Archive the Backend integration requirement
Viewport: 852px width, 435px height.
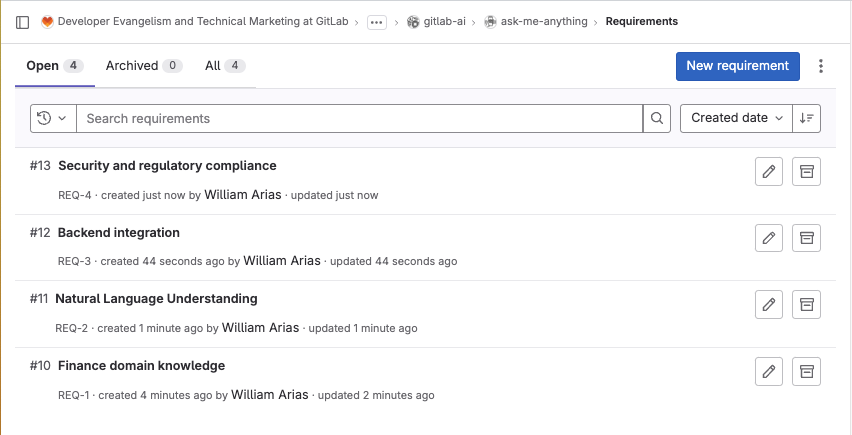click(x=806, y=238)
